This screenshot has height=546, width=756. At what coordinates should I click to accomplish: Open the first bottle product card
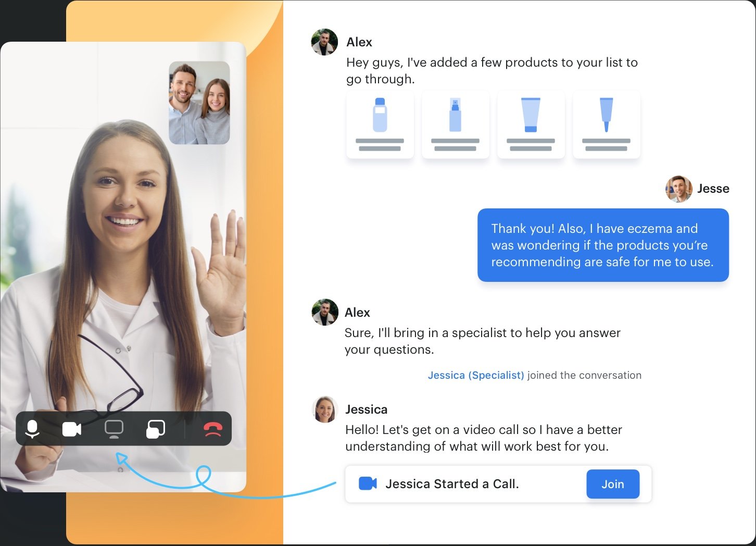[x=380, y=125]
